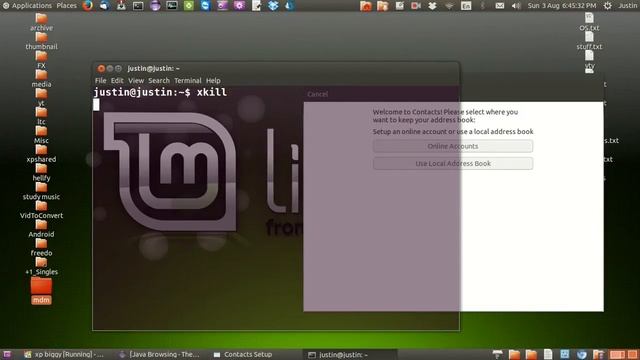Select the +1_Singles desktop folder
Viewport: 640px width, 360px height.
click(41, 267)
